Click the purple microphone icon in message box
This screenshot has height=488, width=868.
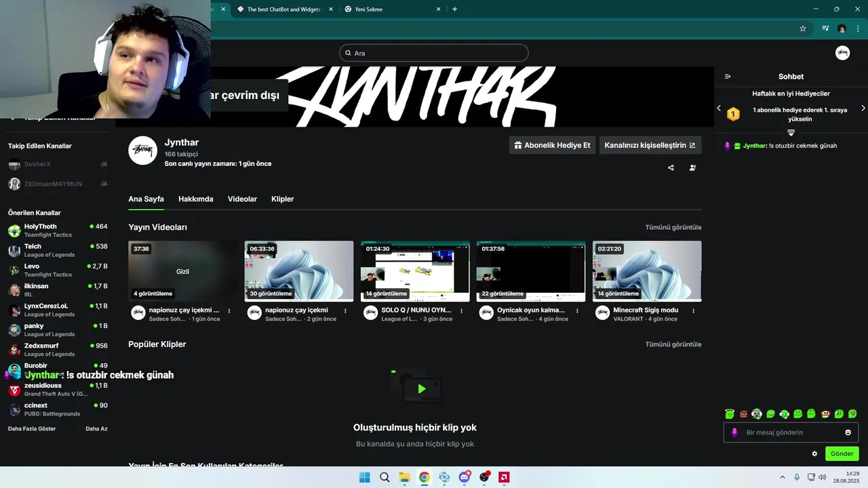point(734,432)
